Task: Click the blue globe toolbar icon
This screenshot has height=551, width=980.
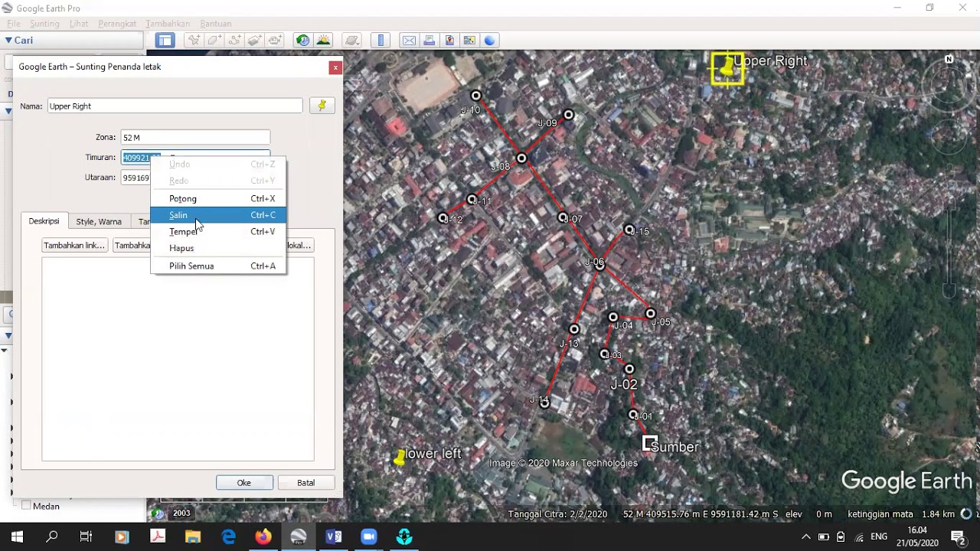Action: 489,41
